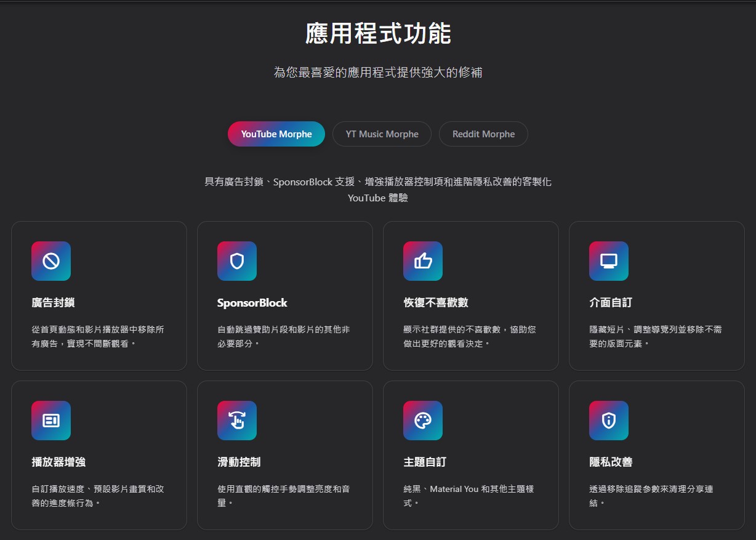The image size is (756, 540).
Task: Switch to the YT Music Morphe tab
Action: coord(382,134)
